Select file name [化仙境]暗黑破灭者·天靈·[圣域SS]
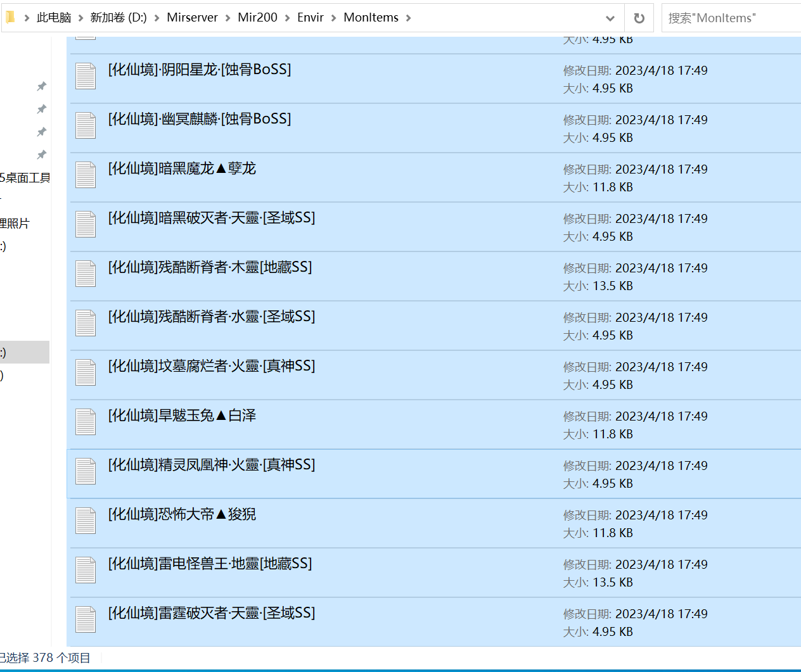Screen dimensions: 801x672 [212, 218]
